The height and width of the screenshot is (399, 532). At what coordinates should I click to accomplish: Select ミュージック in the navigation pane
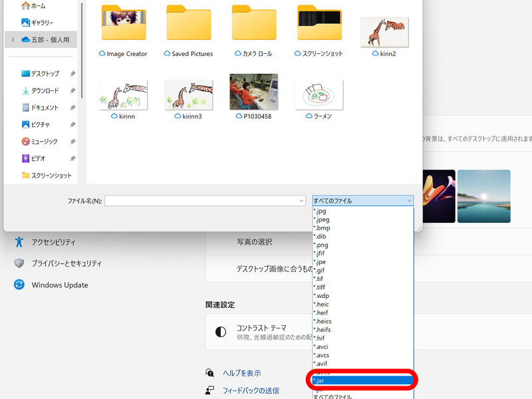(43, 142)
